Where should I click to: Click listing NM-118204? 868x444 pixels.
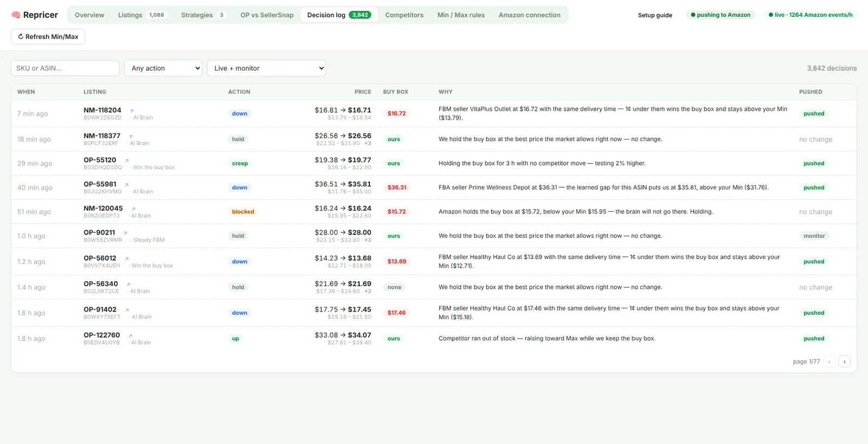(103, 110)
